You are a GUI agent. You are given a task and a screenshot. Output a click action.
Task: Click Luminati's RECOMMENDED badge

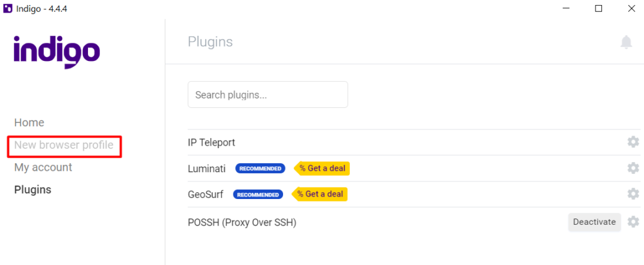click(x=260, y=168)
